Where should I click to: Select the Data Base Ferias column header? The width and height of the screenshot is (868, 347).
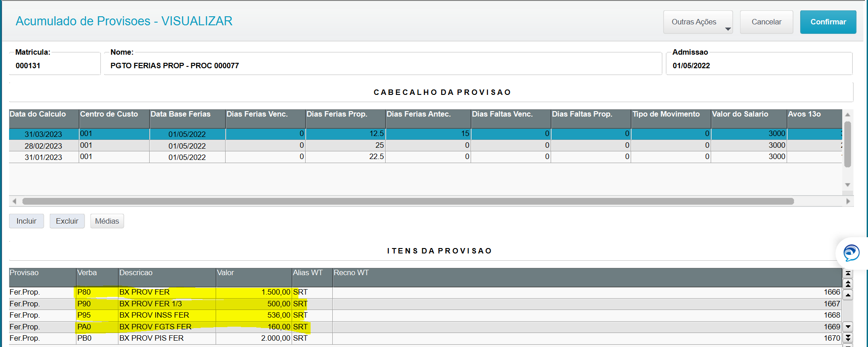[188, 118]
